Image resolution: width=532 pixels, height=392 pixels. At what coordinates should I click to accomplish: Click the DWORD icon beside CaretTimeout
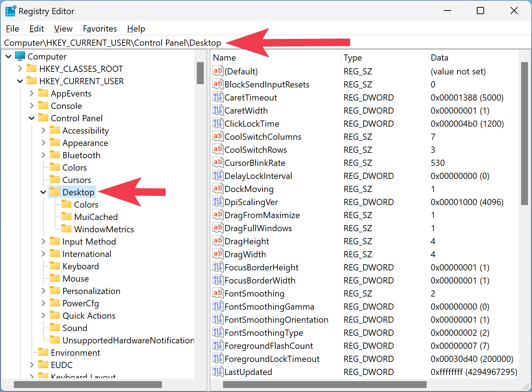coord(218,97)
